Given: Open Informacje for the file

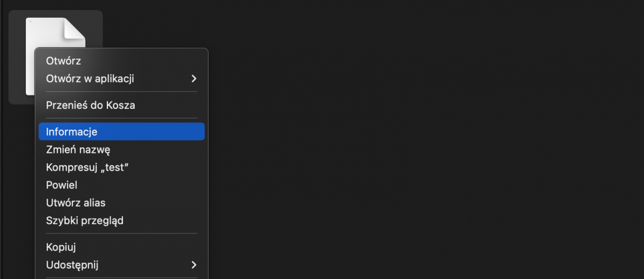Looking at the screenshot, I should coord(71,131).
